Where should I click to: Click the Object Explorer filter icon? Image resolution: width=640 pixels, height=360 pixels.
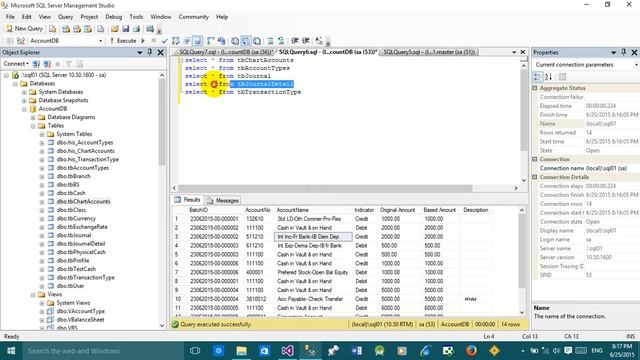pyautogui.click(x=69, y=64)
